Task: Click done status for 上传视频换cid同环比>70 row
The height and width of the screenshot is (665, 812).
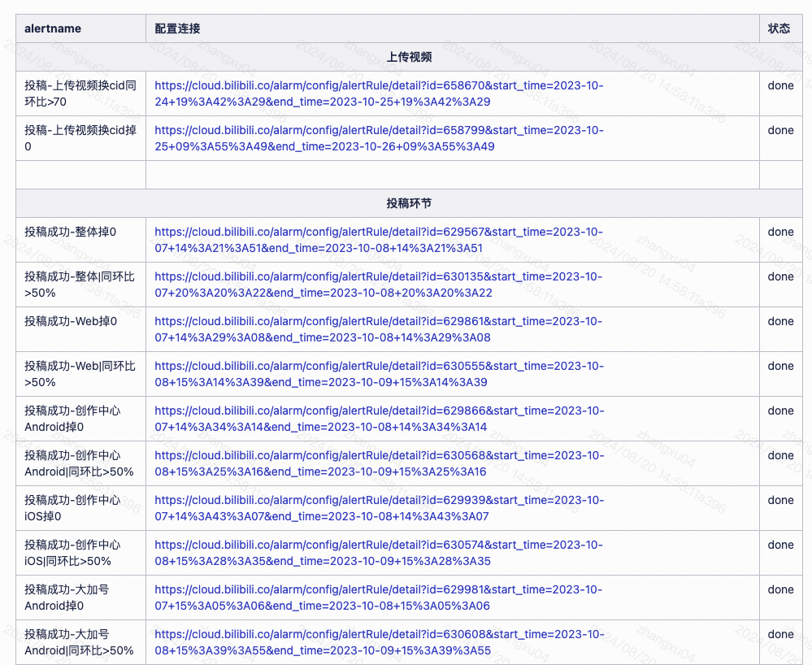Action: click(x=780, y=86)
